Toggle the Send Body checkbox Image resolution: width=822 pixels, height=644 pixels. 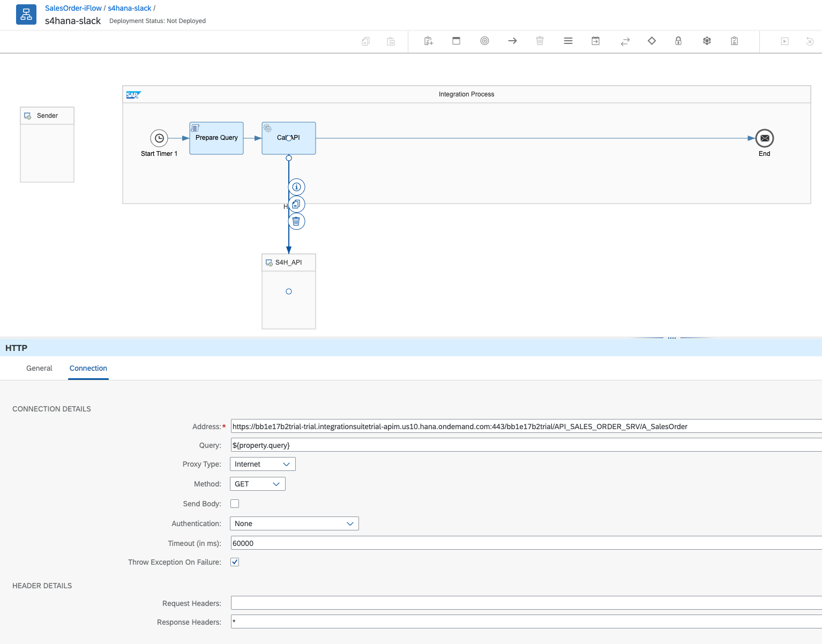click(x=235, y=504)
